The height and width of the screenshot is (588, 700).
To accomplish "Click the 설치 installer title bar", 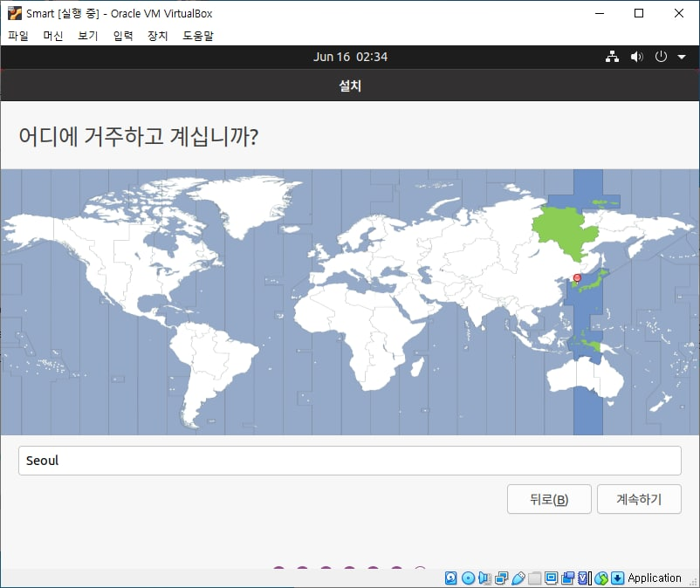I will [x=350, y=85].
